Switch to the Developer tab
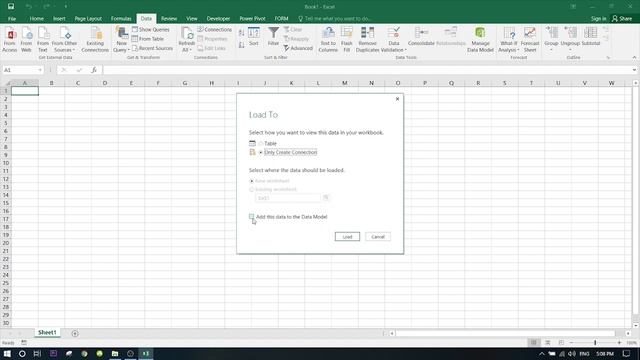This screenshot has height=360, width=640. pos(218,18)
